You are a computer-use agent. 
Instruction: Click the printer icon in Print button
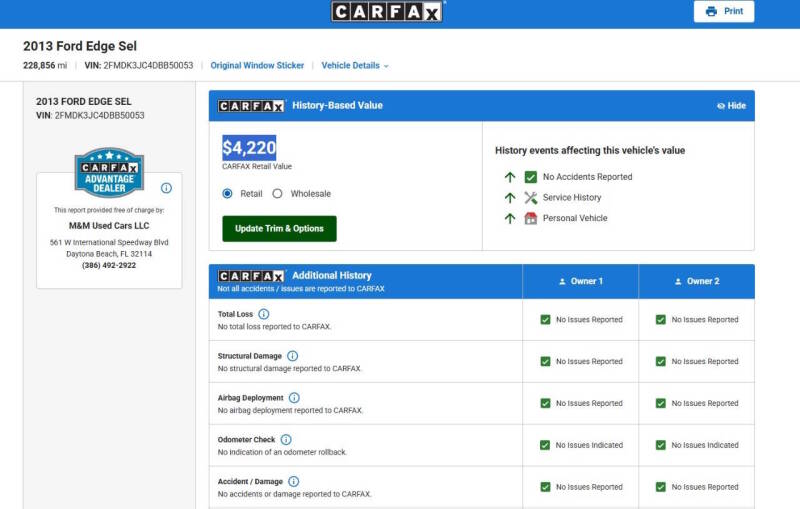pyautogui.click(x=711, y=11)
